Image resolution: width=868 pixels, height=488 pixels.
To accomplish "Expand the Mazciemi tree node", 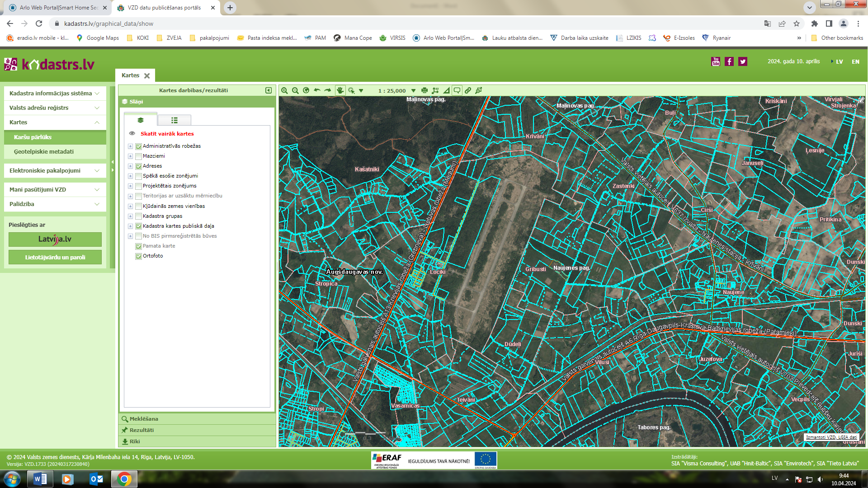I will click(130, 156).
